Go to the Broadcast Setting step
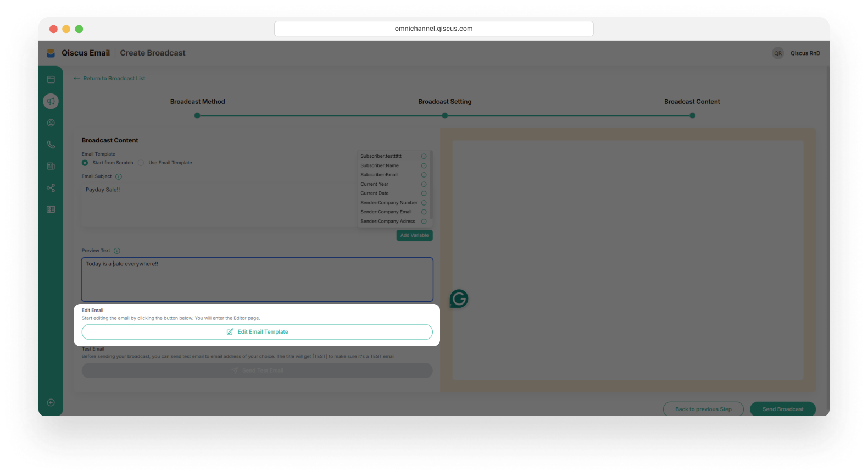 [x=445, y=102]
